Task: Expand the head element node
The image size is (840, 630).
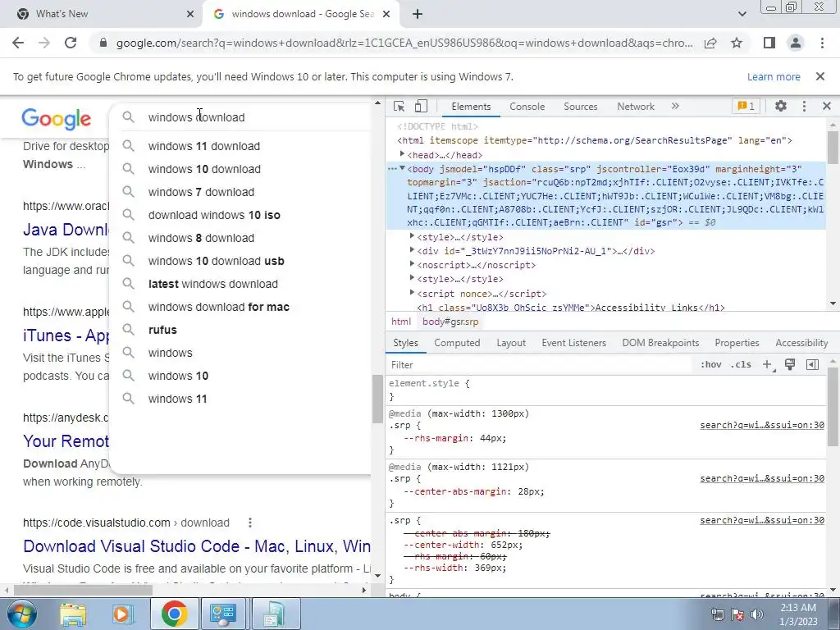Action: coord(402,154)
